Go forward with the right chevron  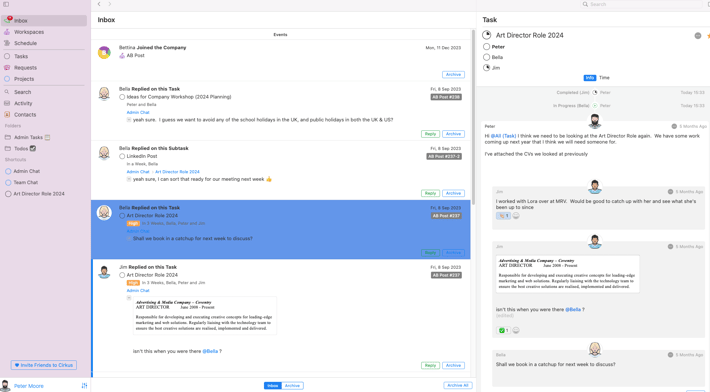coord(110,4)
